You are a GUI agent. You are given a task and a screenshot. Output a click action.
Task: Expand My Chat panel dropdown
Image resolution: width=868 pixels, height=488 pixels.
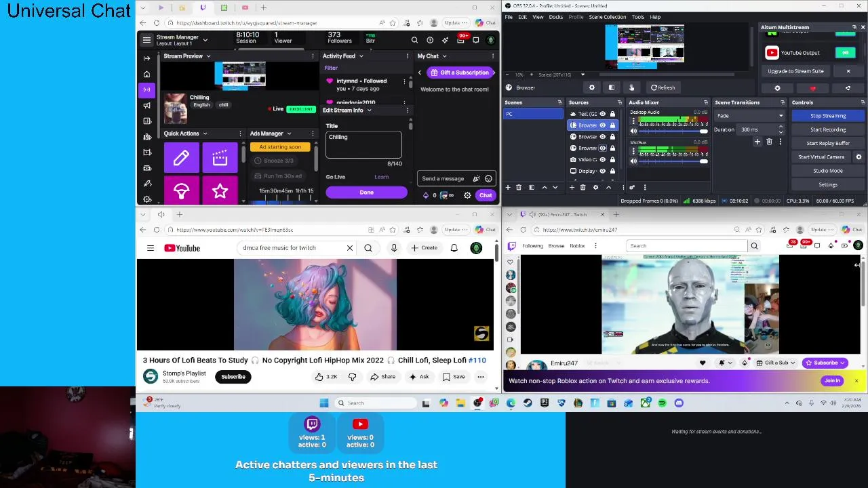pos(444,56)
